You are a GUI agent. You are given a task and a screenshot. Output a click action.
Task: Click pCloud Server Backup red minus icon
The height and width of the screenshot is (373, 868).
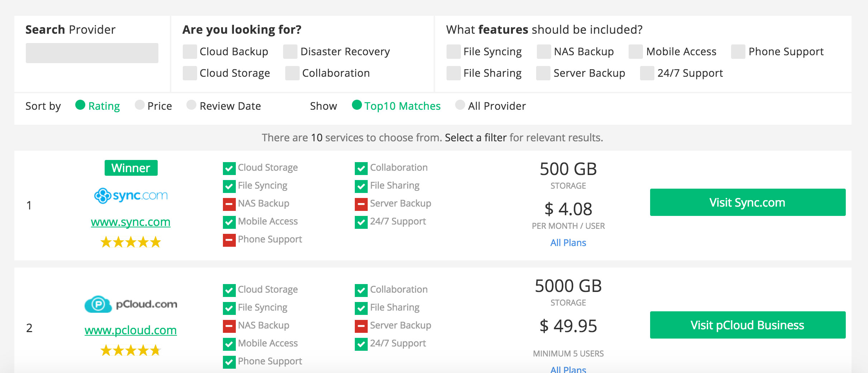coord(361,326)
